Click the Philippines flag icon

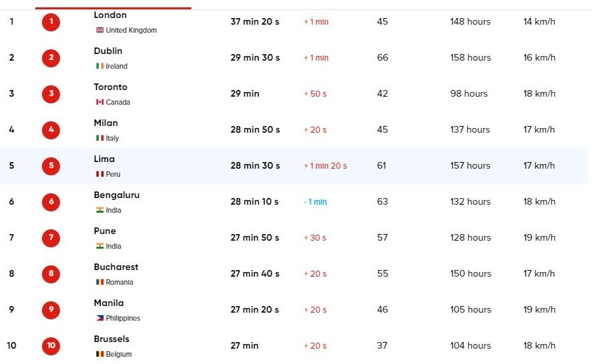(x=100, y=319)
